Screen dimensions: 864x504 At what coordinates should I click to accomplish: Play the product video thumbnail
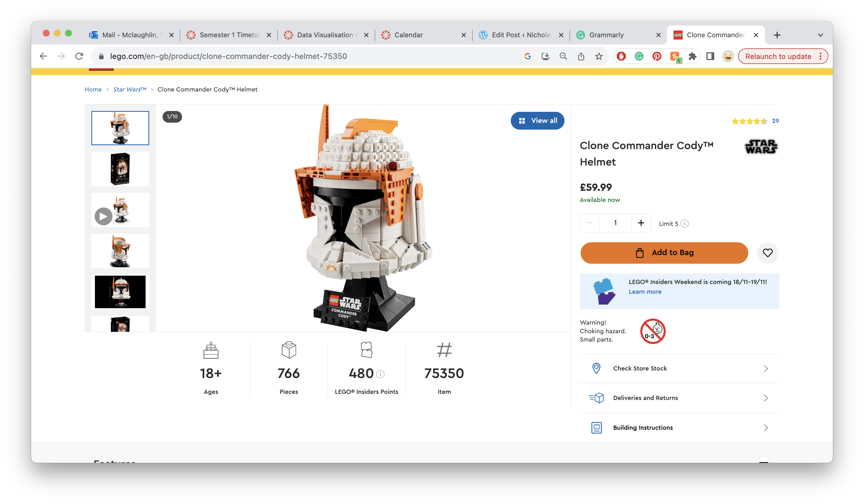(103, 216)
